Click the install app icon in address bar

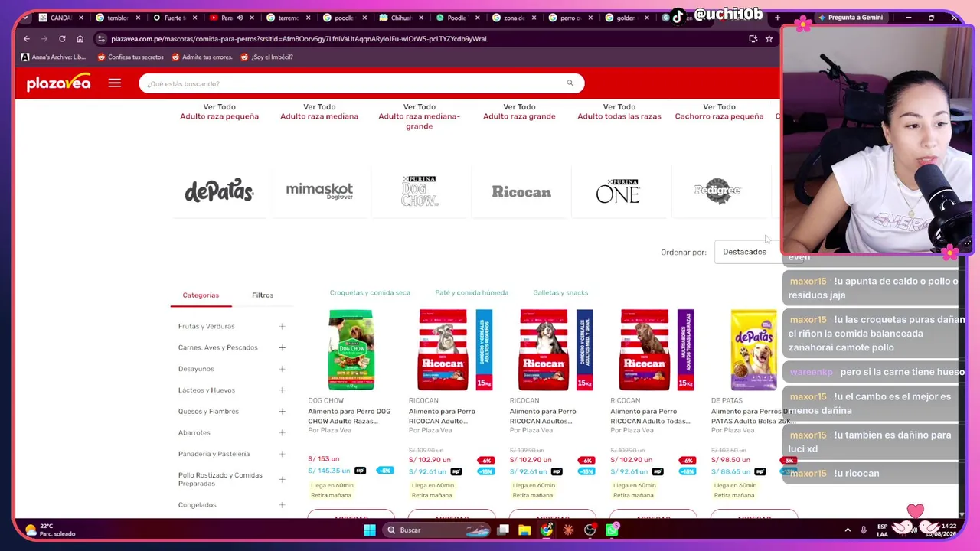click(x=753, y=38)
